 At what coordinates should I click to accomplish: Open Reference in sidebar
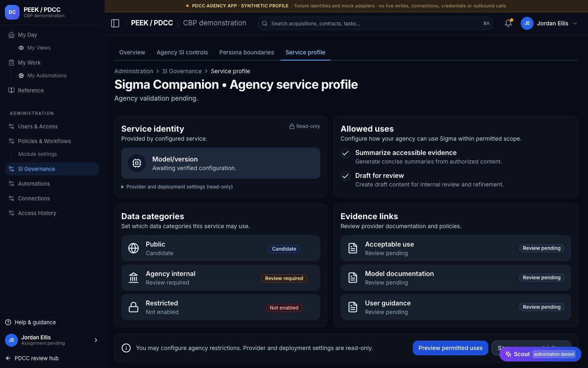(52, 90)
